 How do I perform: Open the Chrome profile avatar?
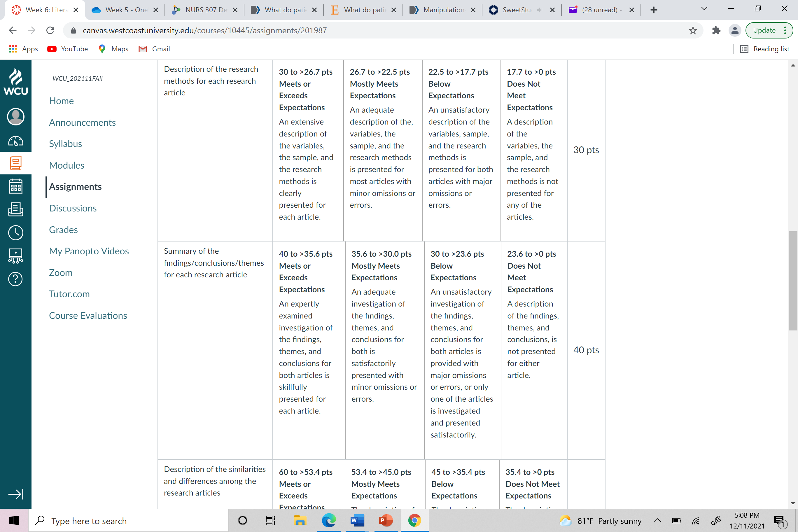pos(735,31)
